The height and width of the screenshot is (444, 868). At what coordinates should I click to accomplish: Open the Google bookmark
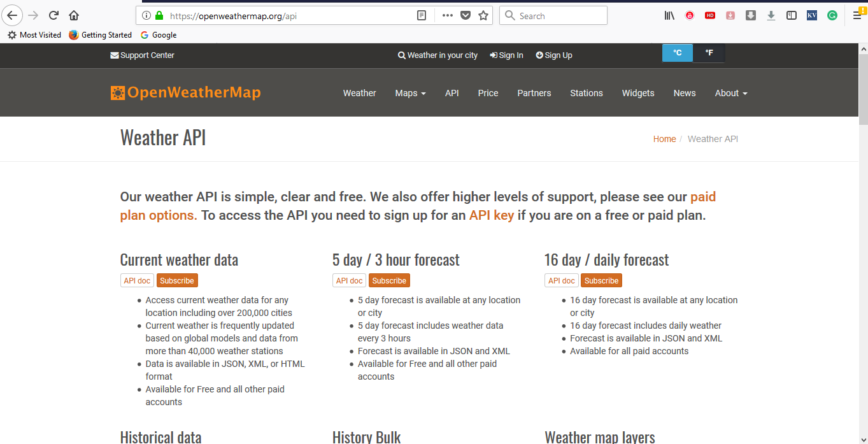(x=159, y=35)
